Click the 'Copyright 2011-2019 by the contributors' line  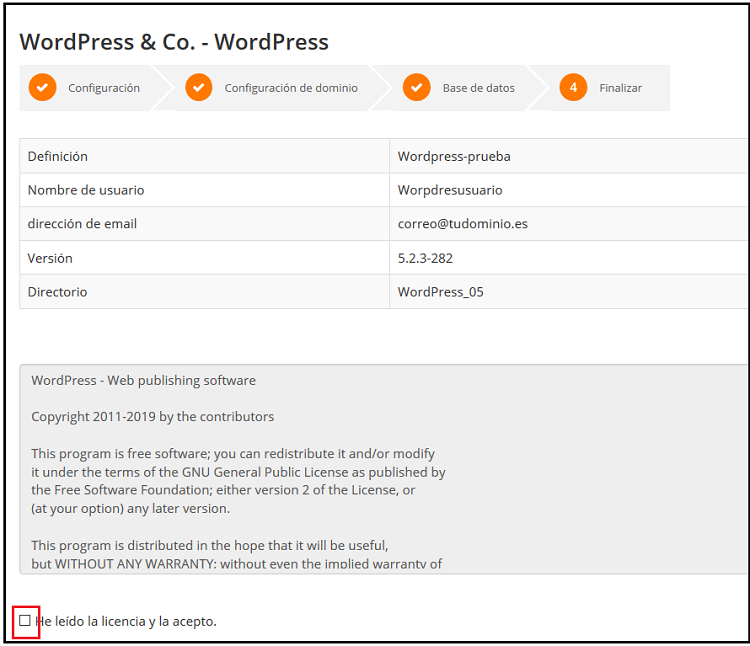click(x=153, y=416)
